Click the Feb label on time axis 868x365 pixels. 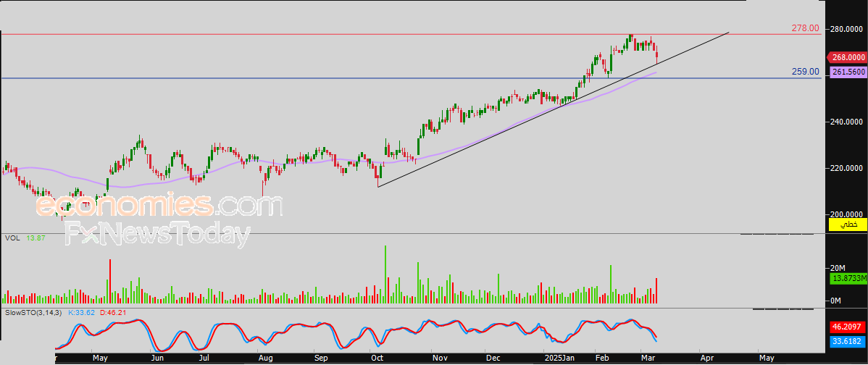coord(601,358)
